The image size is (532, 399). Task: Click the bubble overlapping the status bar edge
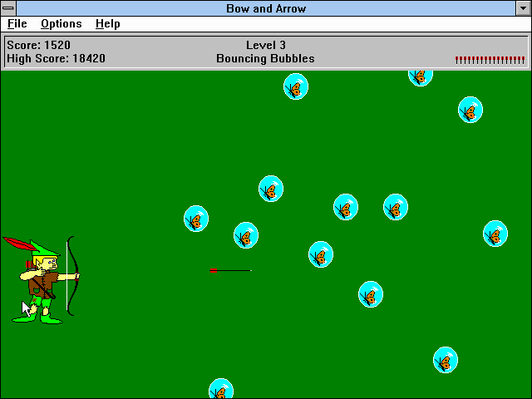[x=420, y=76]
